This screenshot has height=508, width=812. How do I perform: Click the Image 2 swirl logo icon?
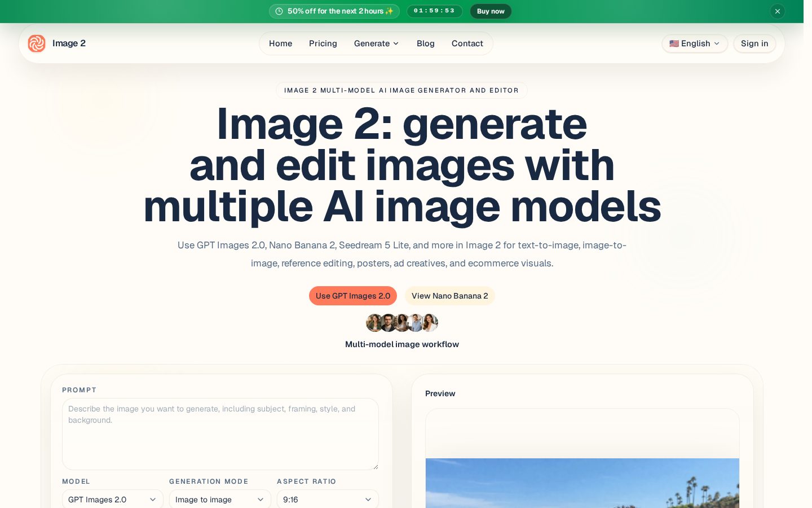(37, 43)
